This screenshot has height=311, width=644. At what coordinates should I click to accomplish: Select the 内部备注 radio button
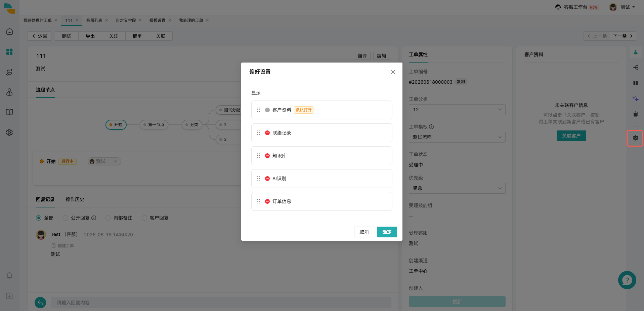coord(108,218)
